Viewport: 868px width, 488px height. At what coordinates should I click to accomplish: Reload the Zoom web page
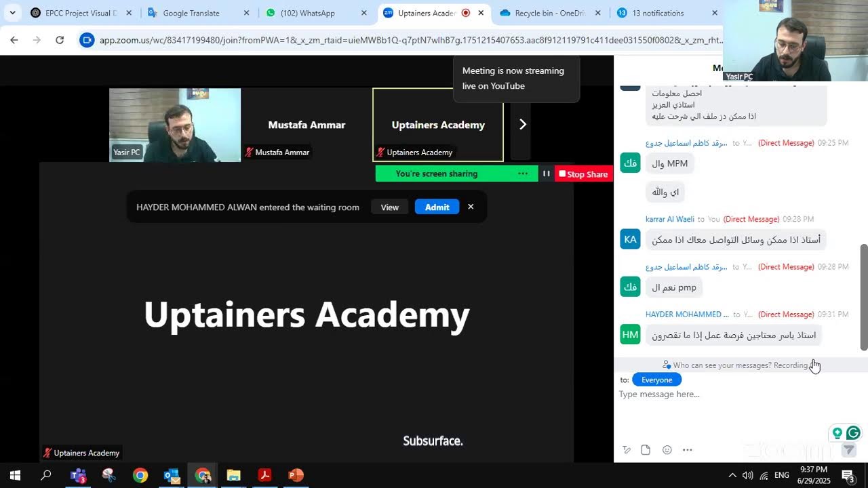pos(60,40)
